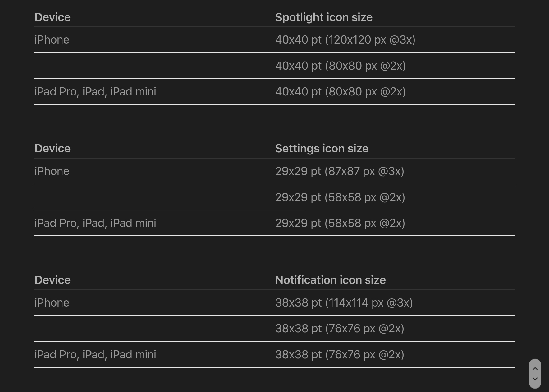Select the iPad row's 29x29 pt Settings size
The width and height of the screenshot is (549, 392).
(340, 223)
